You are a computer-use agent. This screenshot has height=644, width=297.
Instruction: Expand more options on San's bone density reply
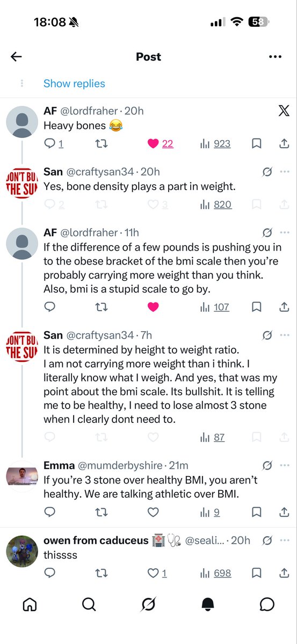[x=285, y=172]
